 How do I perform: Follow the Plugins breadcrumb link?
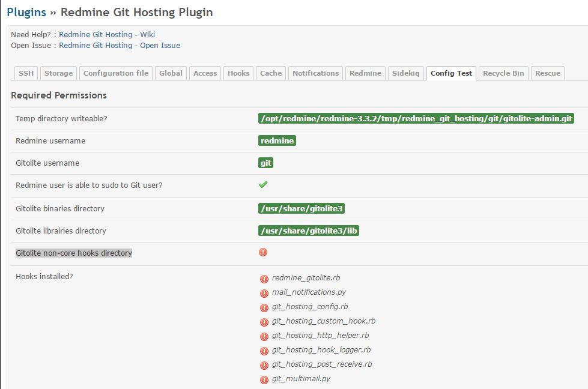coord(26,12)
